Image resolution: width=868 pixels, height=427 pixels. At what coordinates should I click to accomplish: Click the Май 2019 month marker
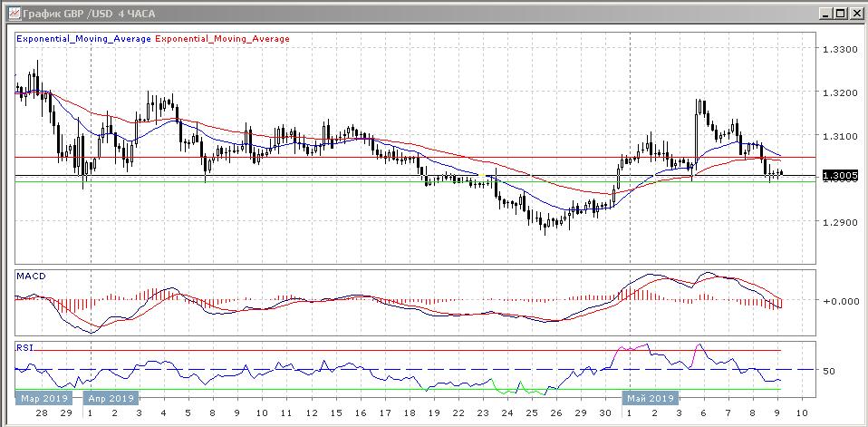[x=651, y=398]
